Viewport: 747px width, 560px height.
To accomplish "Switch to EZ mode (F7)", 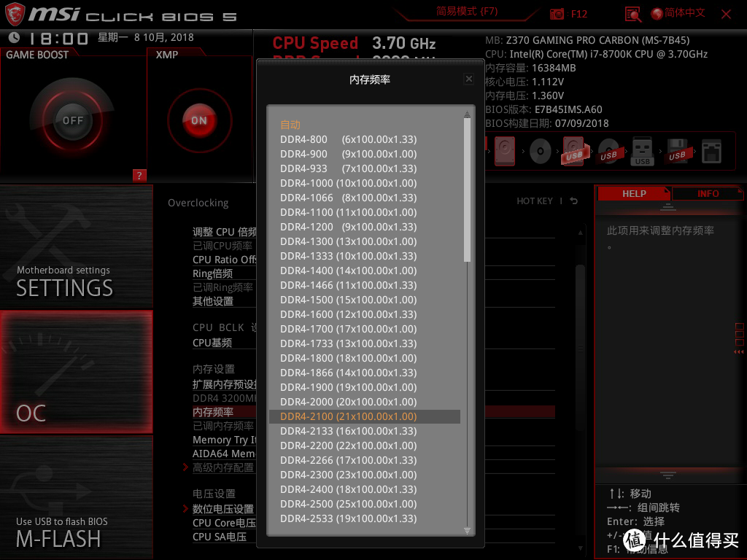I will point(467,11).
